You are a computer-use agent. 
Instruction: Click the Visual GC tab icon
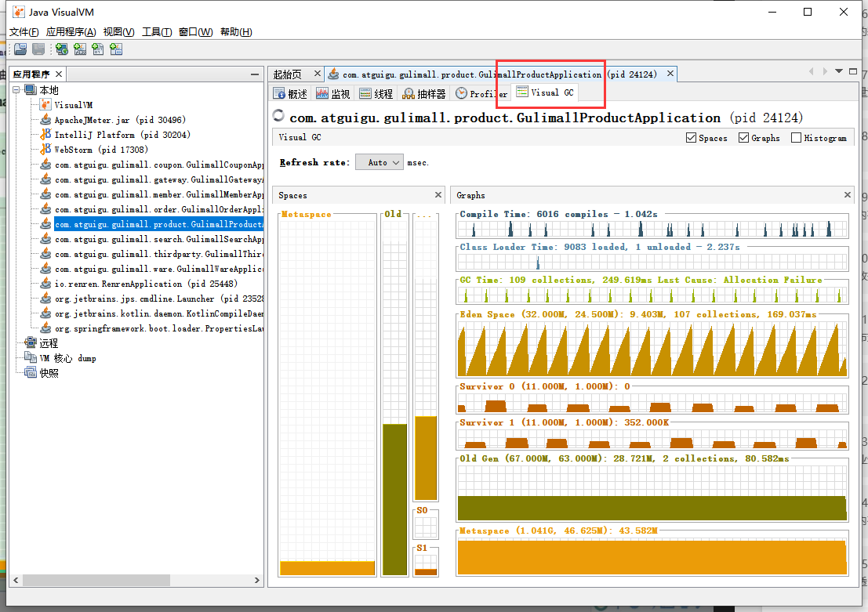point(522,92)
